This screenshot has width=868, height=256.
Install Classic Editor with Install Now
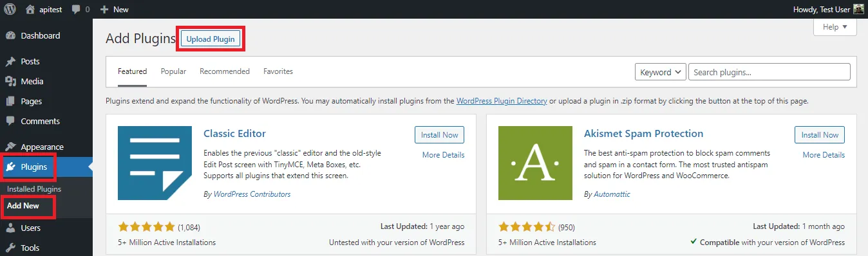440,135
